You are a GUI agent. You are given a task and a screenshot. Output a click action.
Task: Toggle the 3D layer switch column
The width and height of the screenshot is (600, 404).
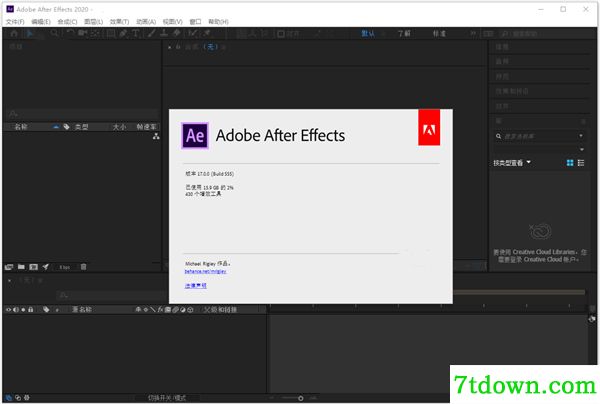pos(190,310)
